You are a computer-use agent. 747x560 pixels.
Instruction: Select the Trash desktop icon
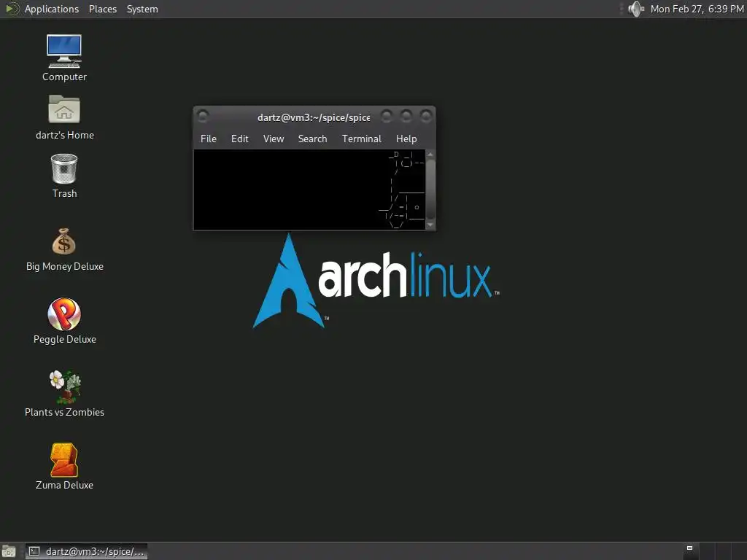pyautogui.click(x=64, y=168)
